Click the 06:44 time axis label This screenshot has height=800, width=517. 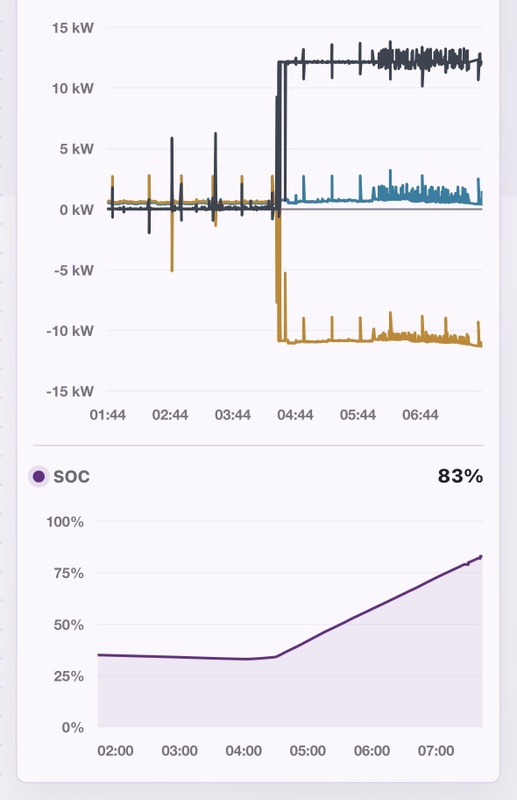click(x=420, y=415)
